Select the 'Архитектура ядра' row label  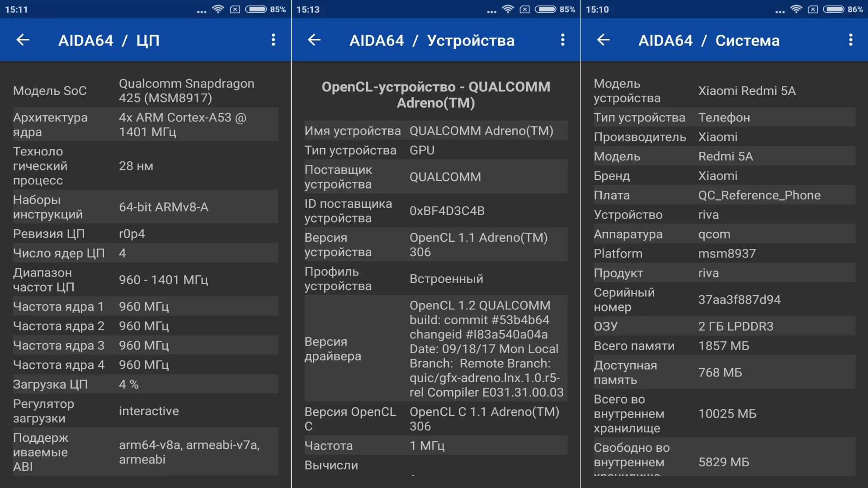click(x=50, y=125)
